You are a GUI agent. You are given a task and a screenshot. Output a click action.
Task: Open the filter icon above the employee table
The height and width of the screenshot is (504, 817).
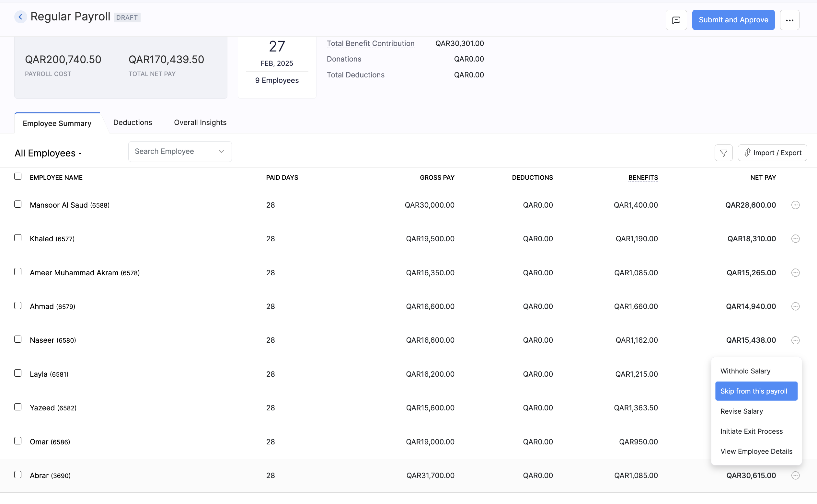coord(723,152)
